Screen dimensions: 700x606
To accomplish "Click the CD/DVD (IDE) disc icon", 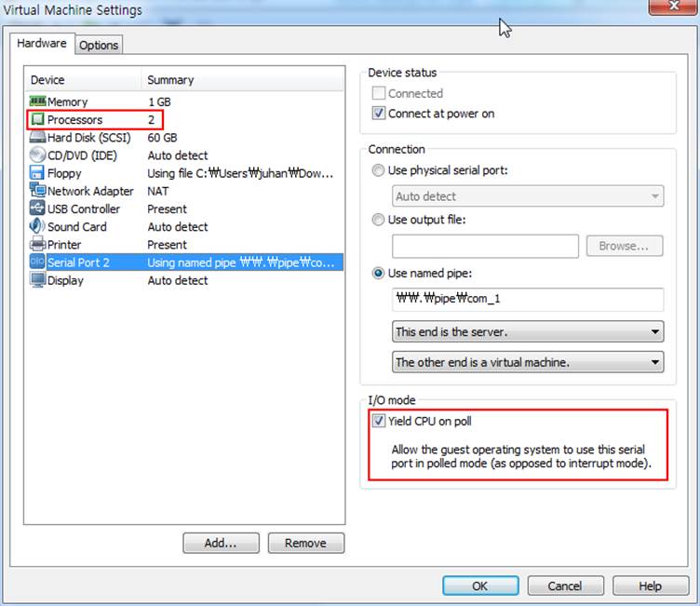I will pos(37,155).
